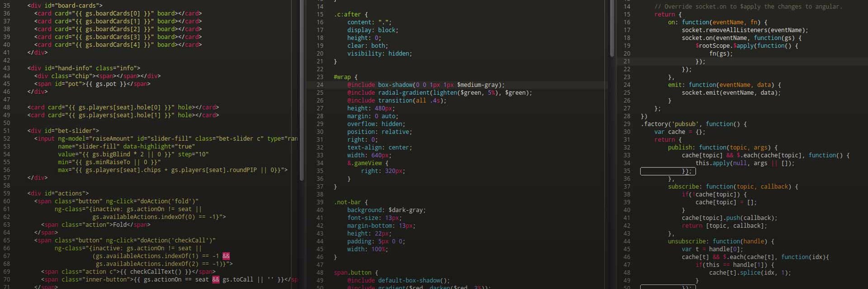
Task: Click the gs.players[seat].hole[1] card line
Action: tap(123, 115)
